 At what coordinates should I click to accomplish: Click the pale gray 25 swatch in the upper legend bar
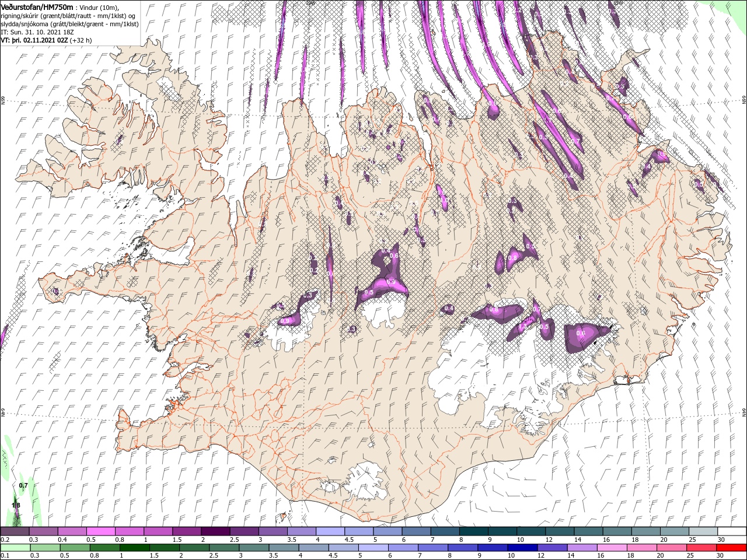pos(704,531)
